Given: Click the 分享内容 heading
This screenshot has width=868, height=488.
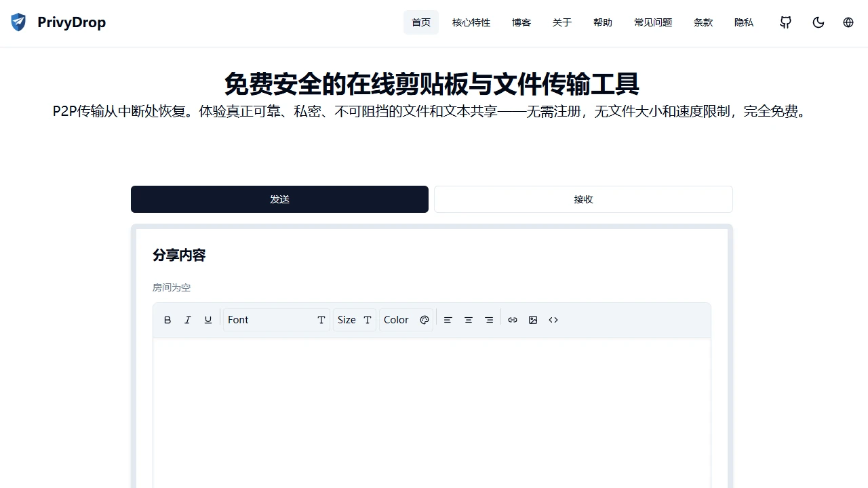Looking at the screenshot, I should pyautogui.click(x=179, y=255).
